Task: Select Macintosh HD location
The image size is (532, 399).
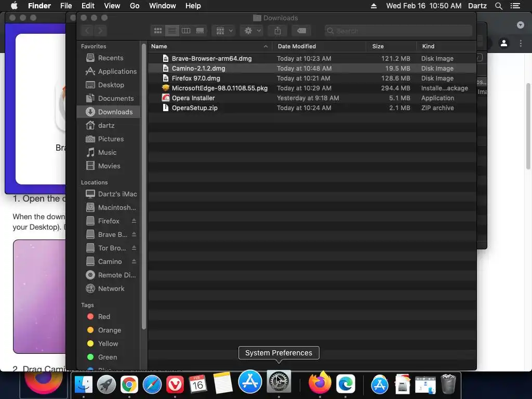Action: (108, 208)
